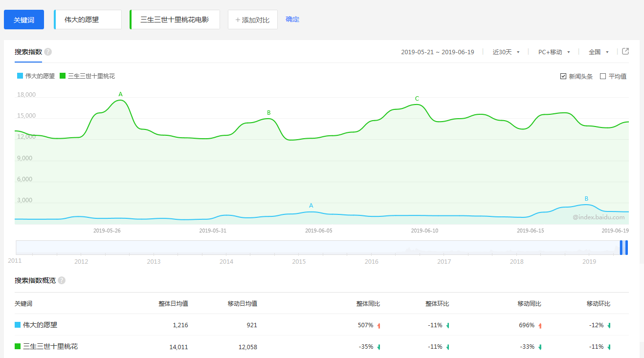The image size is (644, 358).
Task: Toggle 三生三世十里桃花 legend square in chart
Action: tap(63, 76)
